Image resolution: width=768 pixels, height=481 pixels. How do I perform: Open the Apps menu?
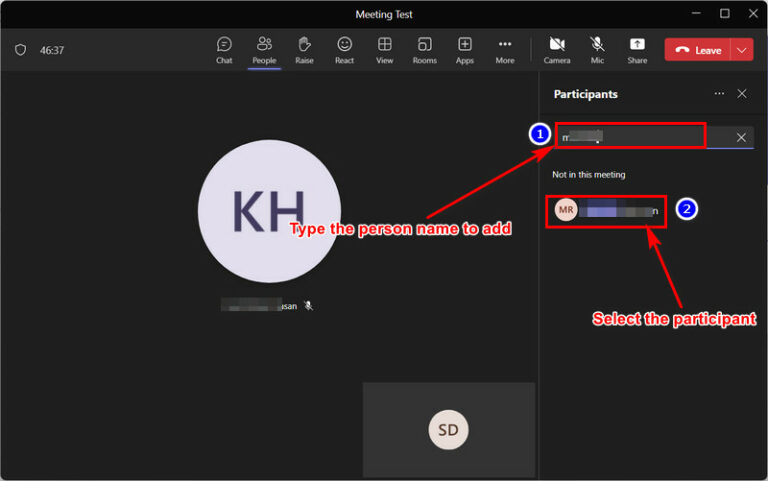pyautogui.click(x=465, y=50)
